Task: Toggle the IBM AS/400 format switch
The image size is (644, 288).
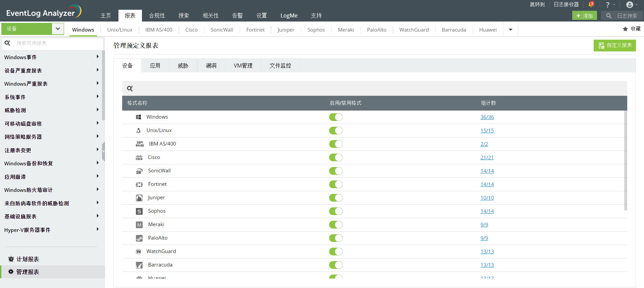Action: click(336, 144)
